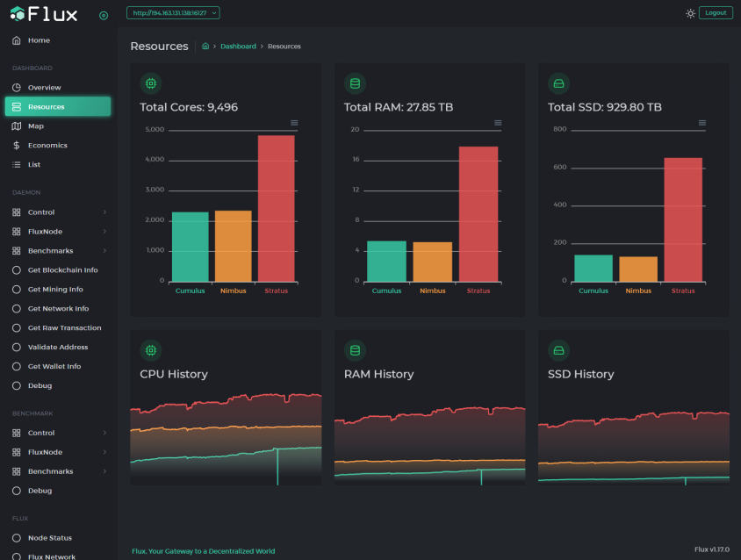Image resolution: width=741 pixels, height=560 pixels.
Task: Click CPU History chip icon
Action: click(151, 350)
